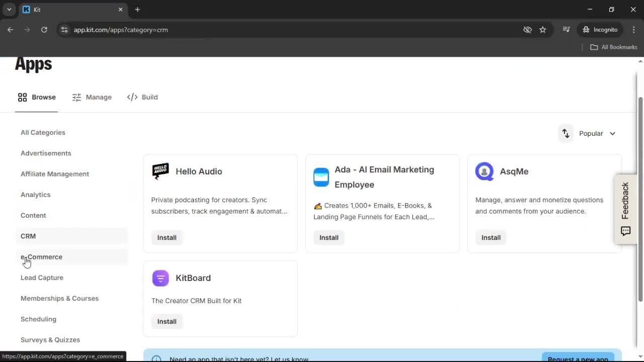Expand the Chrome three-dot menu
This screenshot has width=644, height=362.
(634, 30)
